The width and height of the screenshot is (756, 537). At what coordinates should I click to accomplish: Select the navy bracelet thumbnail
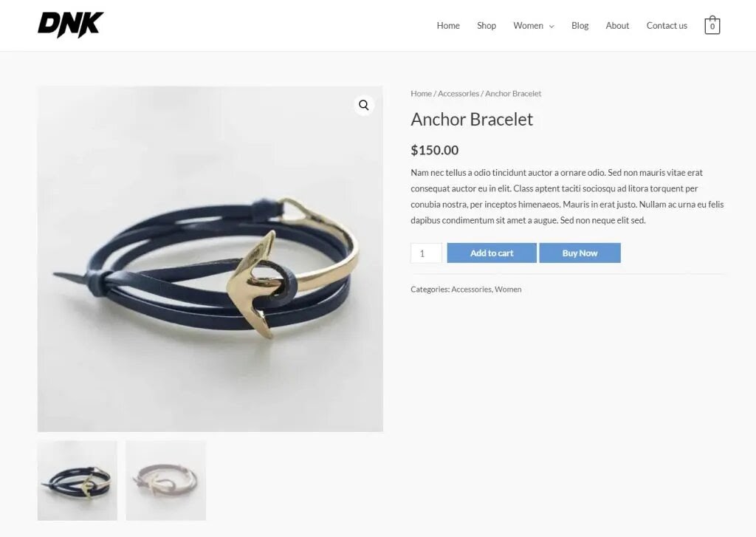(77, 481)
